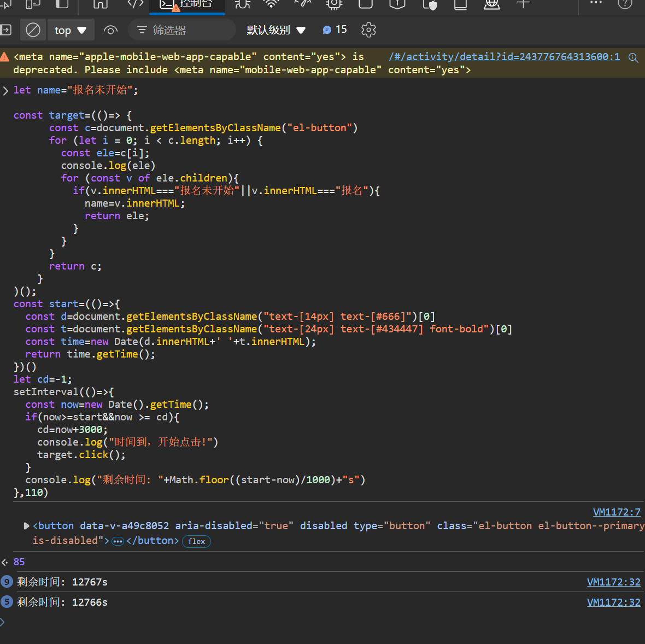Focus the 筛选器 filter field
The height and width of the screenshot is (644, 645).
coord(182,30)
